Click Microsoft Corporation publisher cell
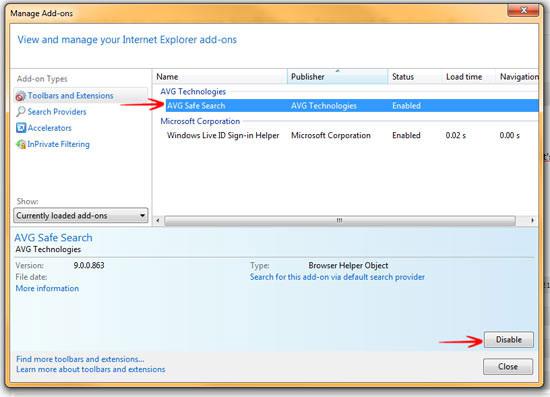 331,135
